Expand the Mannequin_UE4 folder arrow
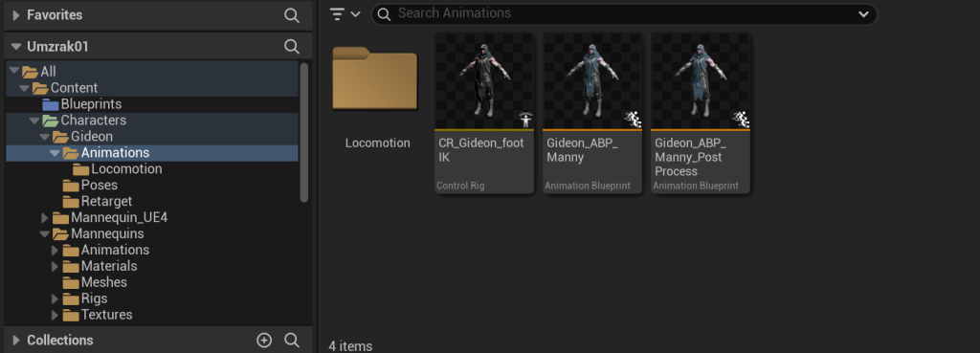 tap(44, 218)
